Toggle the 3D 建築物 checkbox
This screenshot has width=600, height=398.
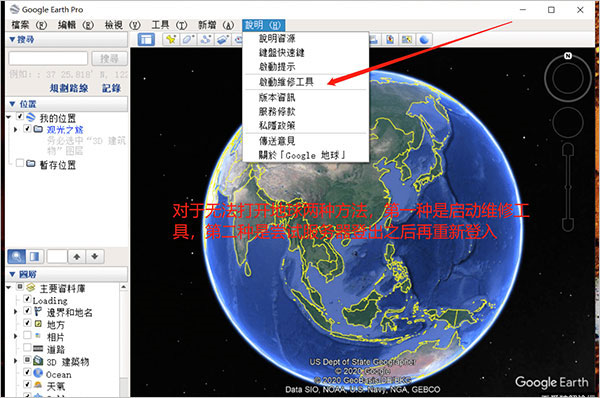tap(27, 360)
